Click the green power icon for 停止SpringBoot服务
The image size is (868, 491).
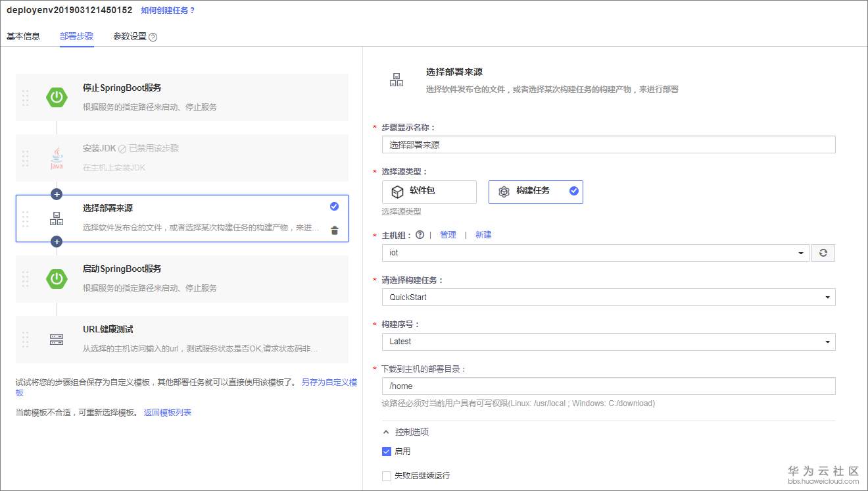pyautogui.click(x=57, y=97)
